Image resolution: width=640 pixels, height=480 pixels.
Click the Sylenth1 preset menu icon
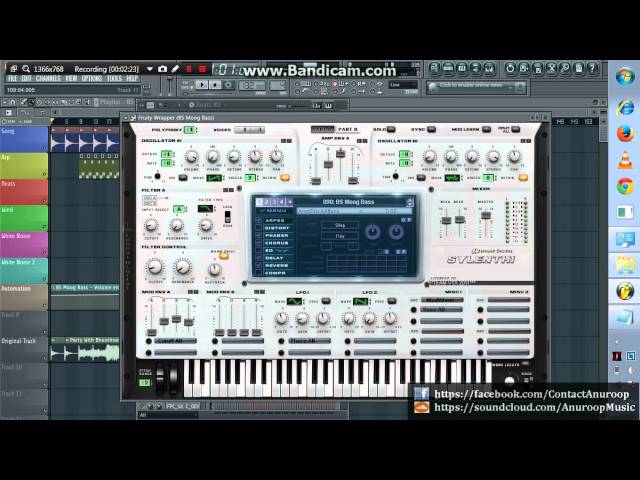pyautogui.click(x=409, y=202)
